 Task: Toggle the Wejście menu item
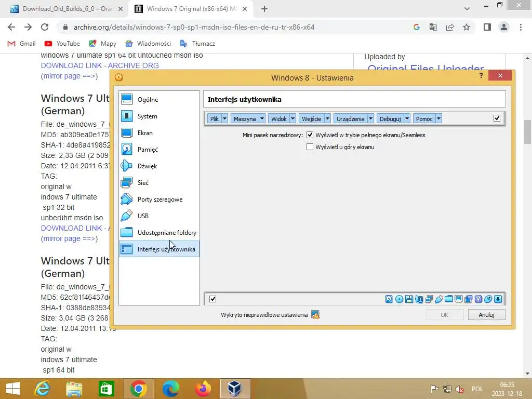coord(312,119)
